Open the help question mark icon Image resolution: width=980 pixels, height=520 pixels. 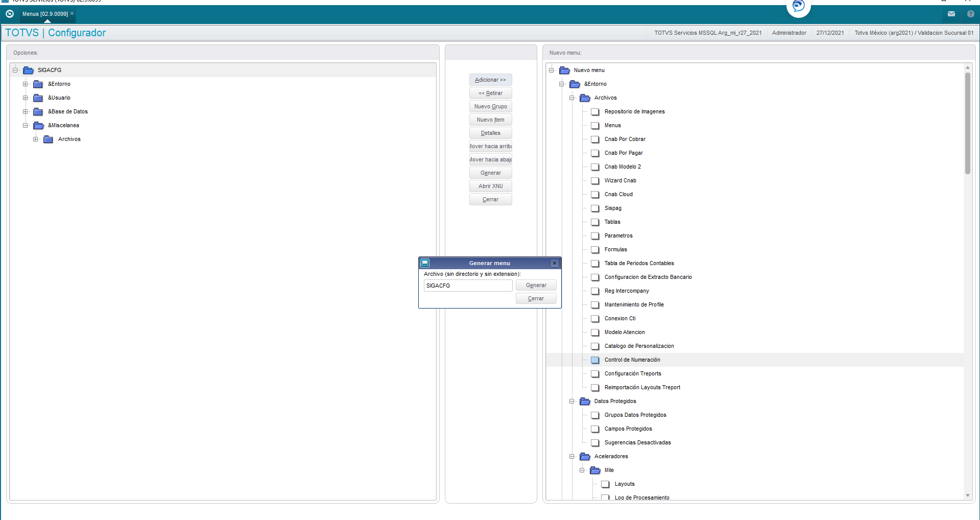(971, 14)
